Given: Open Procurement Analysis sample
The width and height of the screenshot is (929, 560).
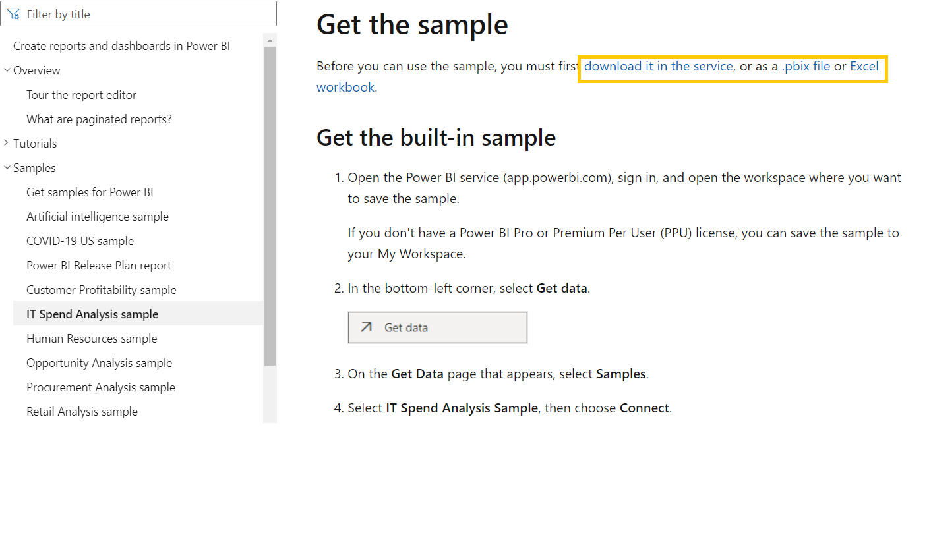Looking at the screenshot, I should 101,387.
